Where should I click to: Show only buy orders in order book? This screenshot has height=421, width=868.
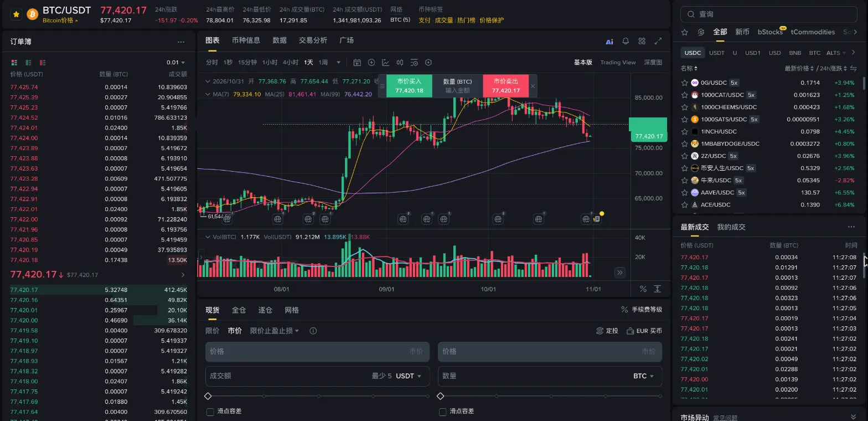point(28,63)
